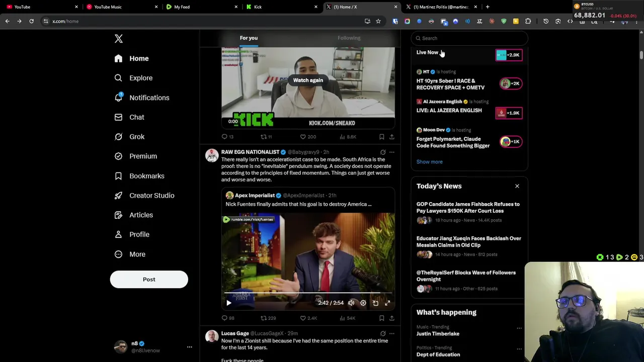
Task: Reload the page in the browser toolbar
Action: tap(31, 21)
